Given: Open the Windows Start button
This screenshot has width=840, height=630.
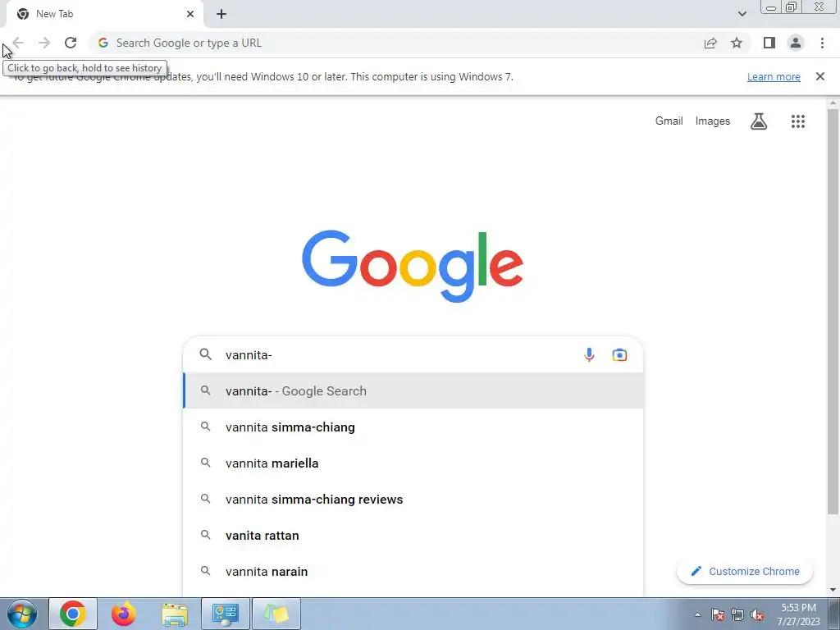Looking at the screenshot, I should (x=22, y=614).
